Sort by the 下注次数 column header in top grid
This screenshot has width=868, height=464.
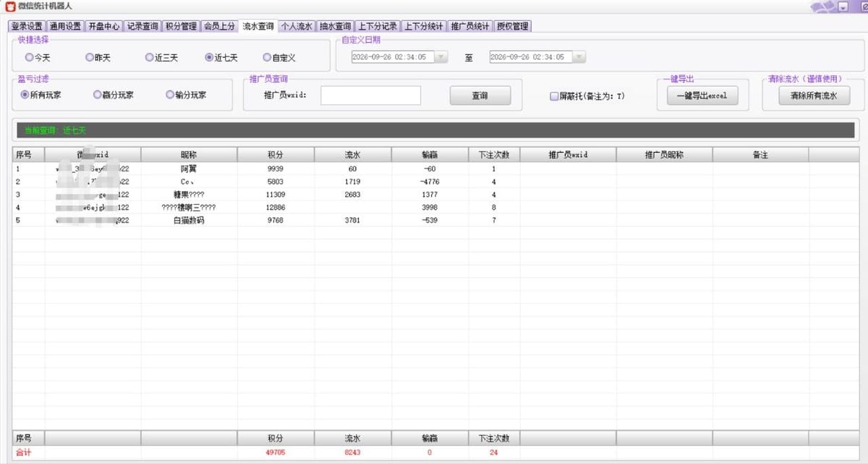[x=494, y=155]
